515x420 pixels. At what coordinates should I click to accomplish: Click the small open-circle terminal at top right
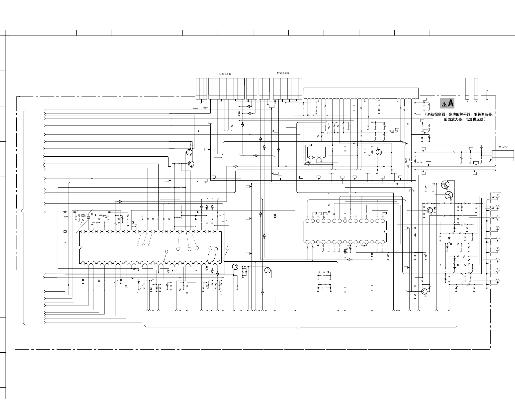tap(487, 91)
